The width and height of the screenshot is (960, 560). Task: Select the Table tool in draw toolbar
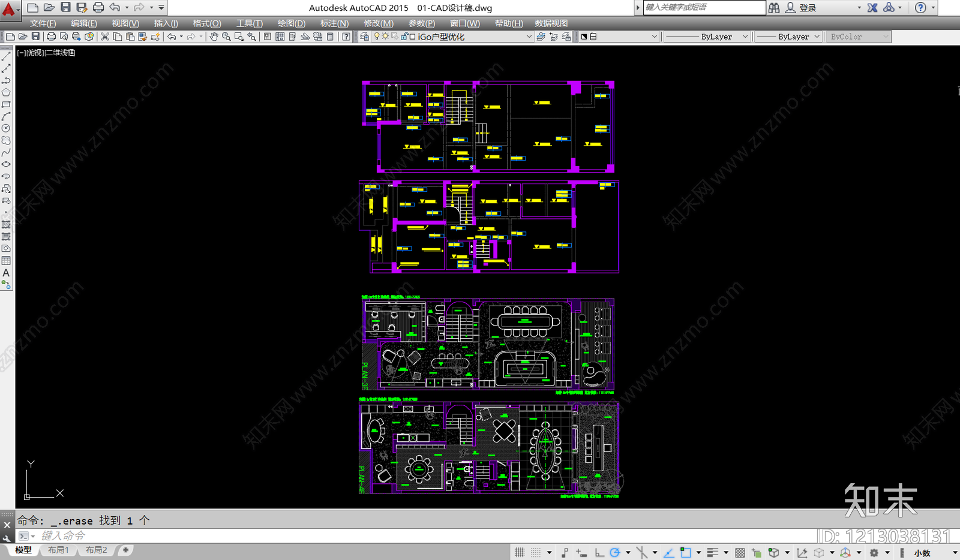coord(6,261)
